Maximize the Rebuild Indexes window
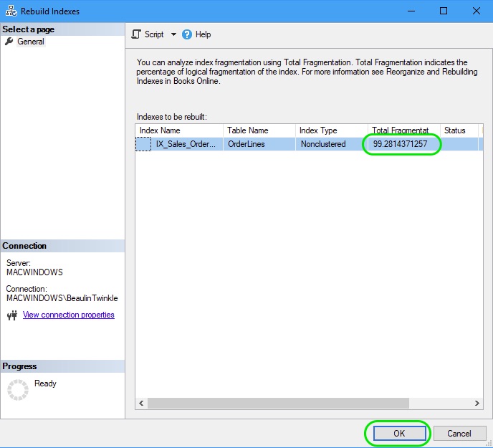The width and height of the screenshot is (493, 448). (x=444, y=11)
